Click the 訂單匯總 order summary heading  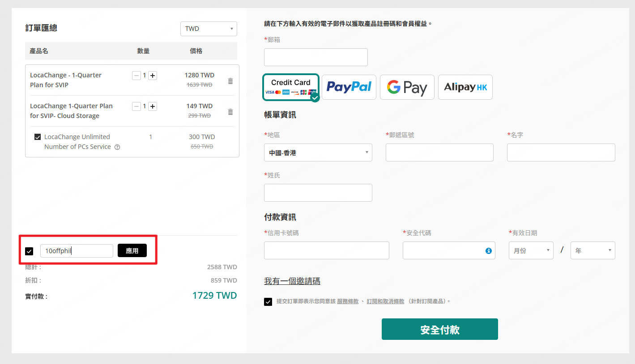41,28
